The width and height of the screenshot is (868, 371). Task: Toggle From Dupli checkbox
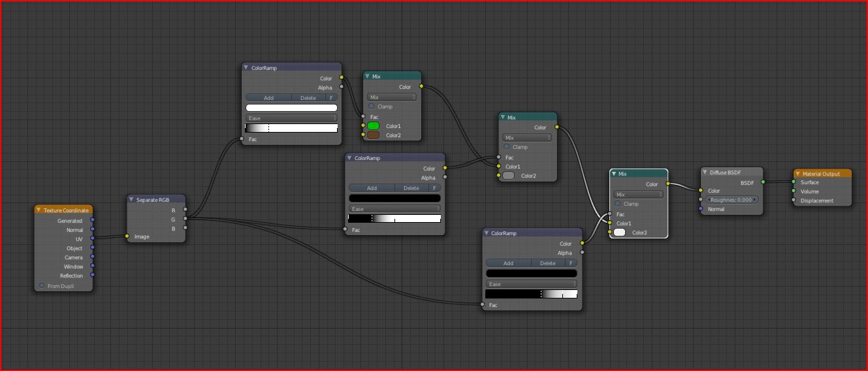tap(42, 286)
